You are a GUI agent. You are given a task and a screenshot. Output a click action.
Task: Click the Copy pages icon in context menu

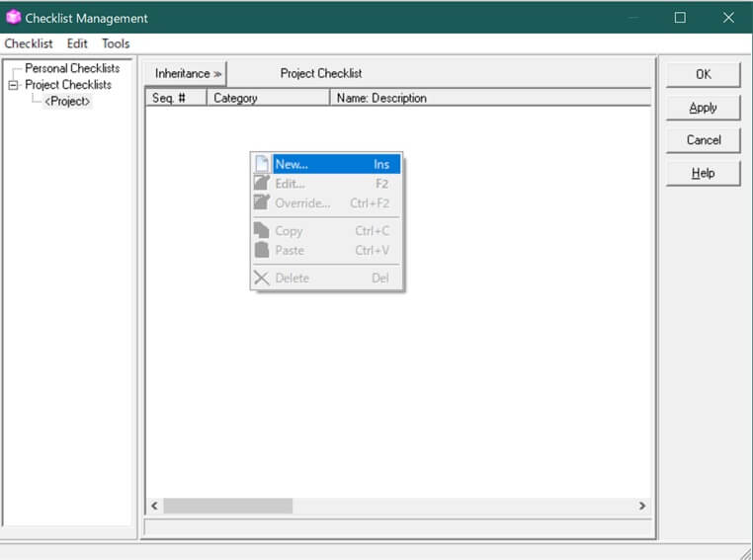point(261,231)
